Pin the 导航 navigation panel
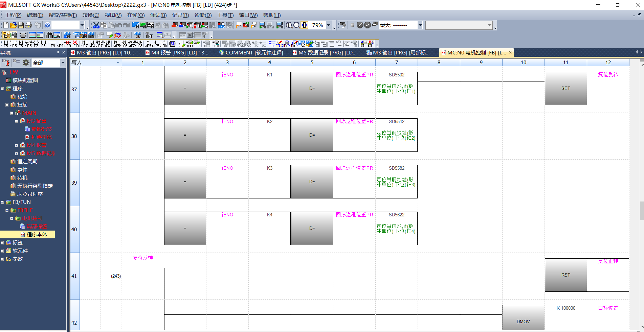This screenshot has height=332, width=644. click(58, 52)
